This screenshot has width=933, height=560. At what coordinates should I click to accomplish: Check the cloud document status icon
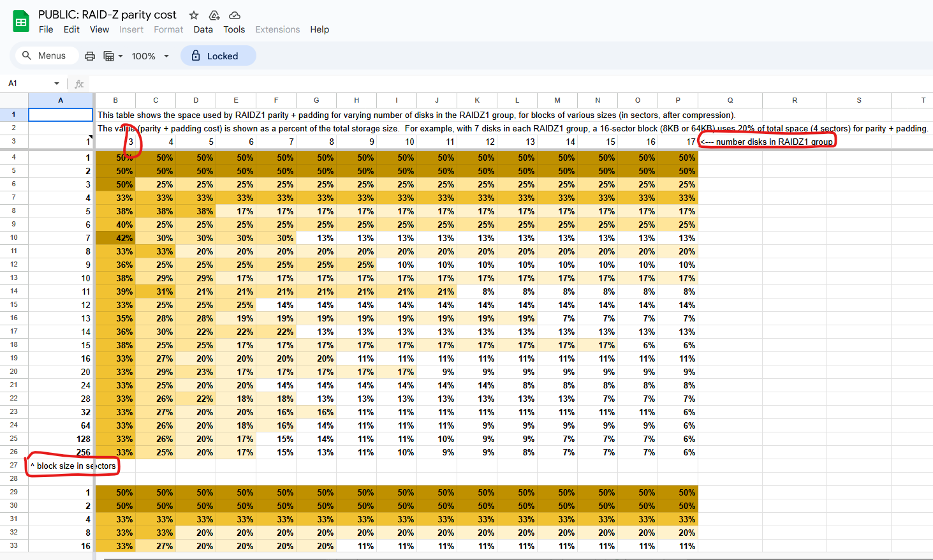coord(235,15)
